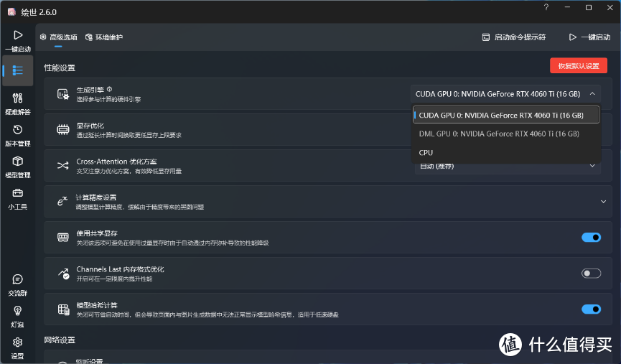Click the Channels Last optimization icon

point(63,274)
